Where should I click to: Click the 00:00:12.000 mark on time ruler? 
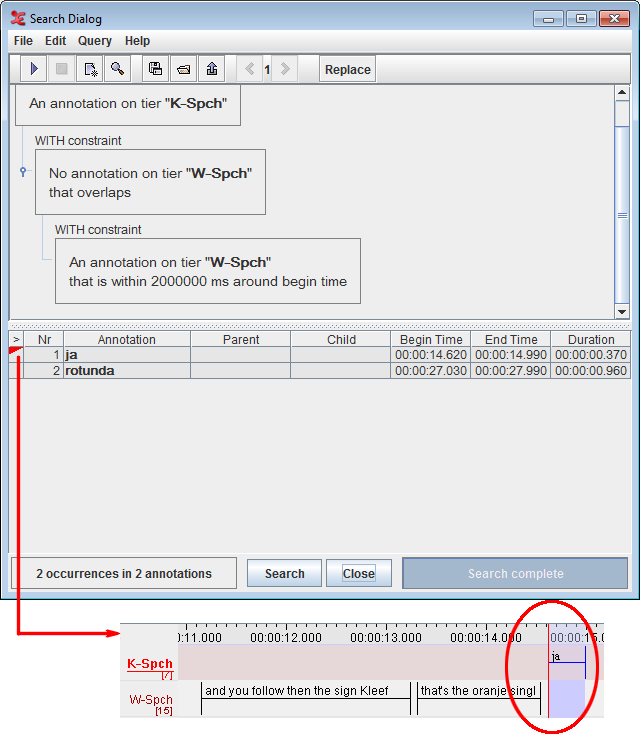286,637
